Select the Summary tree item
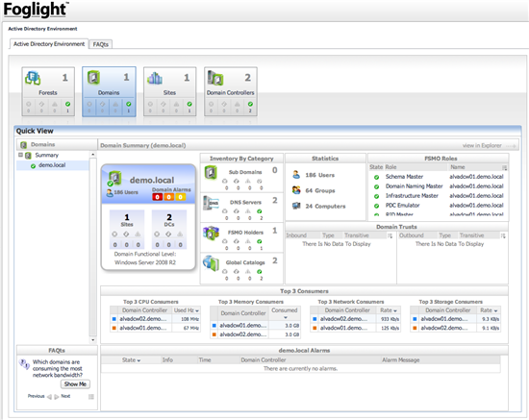Viewport: 529px width, 420px height. [x=47, y=155]
